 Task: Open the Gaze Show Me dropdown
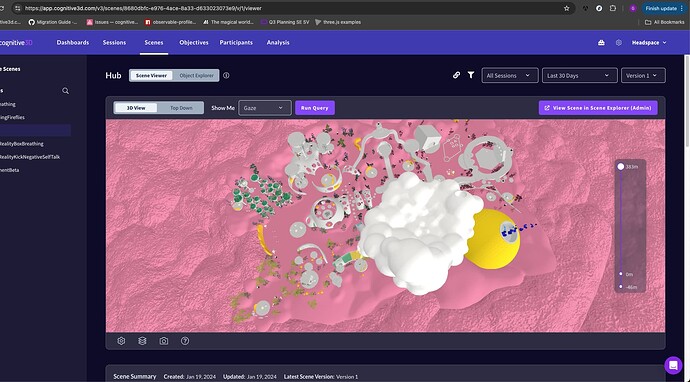click(264, 108)
